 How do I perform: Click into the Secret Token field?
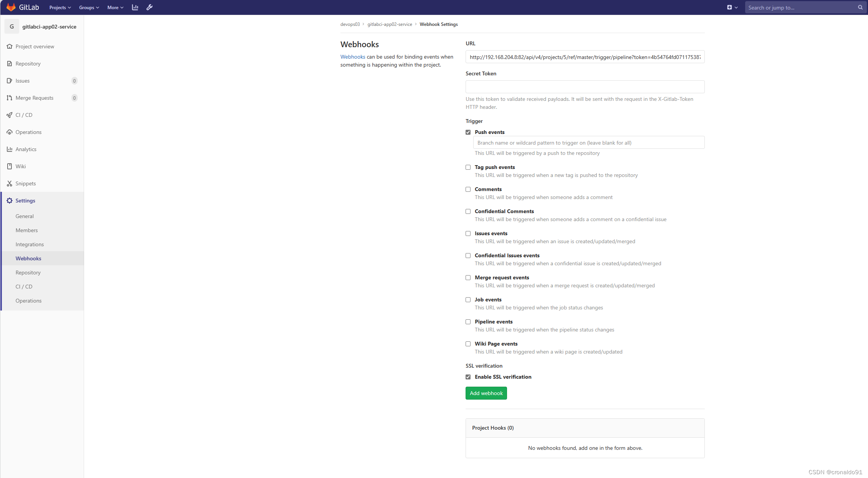(x=585, y=87)
